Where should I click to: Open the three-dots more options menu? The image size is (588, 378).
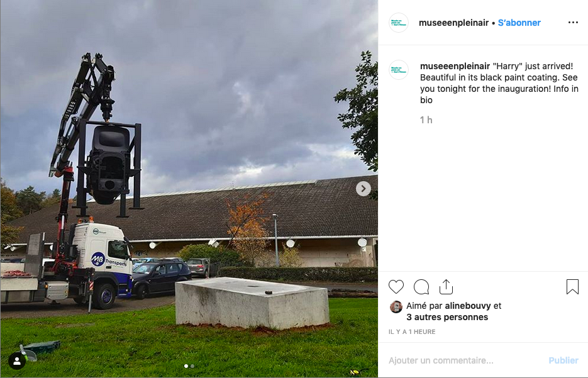pyautogui.click(x=573, y=23)
